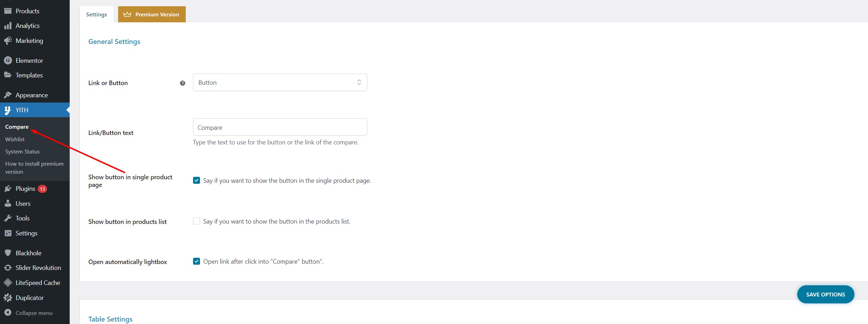Click the Analytics bar chart icon

coord(8,26)
